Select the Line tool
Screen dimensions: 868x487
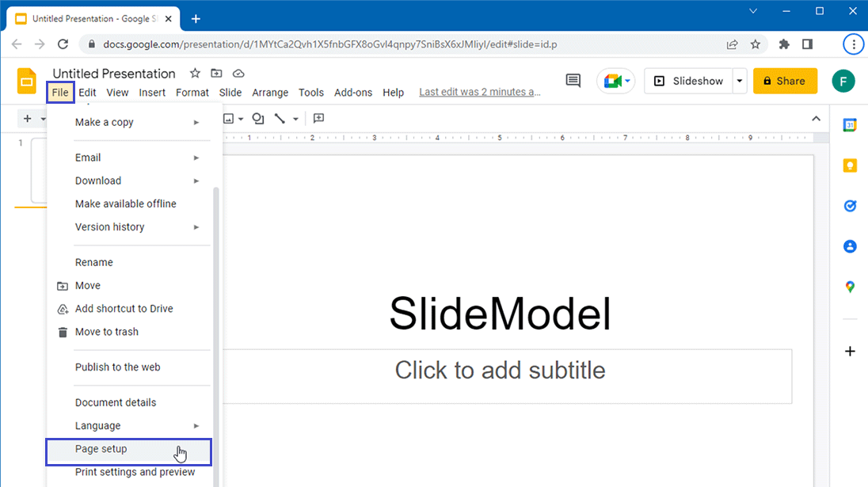[x=279, y=118]
